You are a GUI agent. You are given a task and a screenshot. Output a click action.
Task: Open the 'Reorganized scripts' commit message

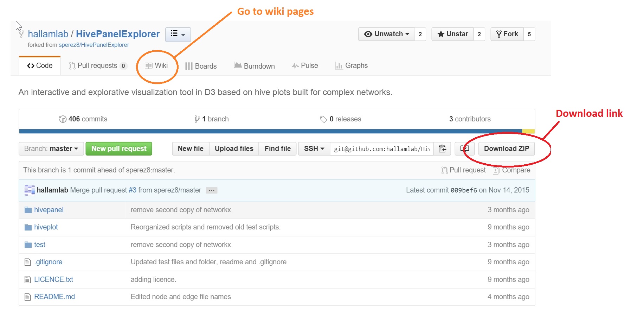[206, 227]
